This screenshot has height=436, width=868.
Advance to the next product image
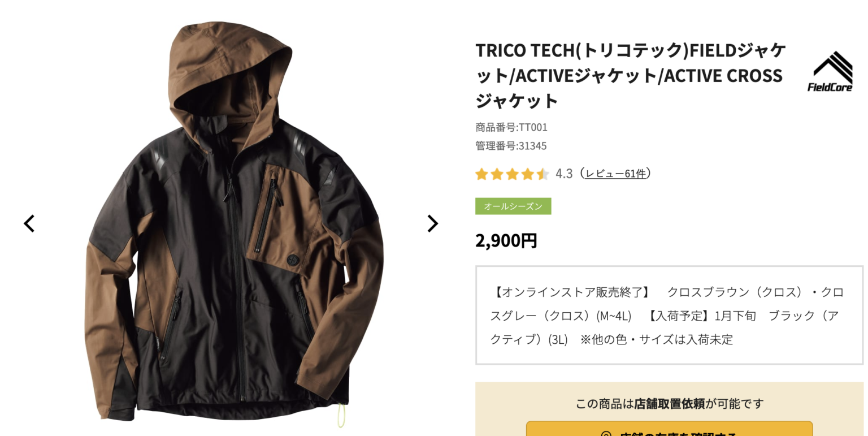[432, 223]
